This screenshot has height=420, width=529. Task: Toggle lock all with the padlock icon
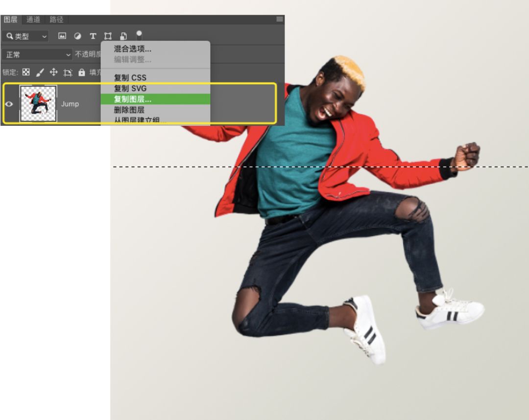82,72
